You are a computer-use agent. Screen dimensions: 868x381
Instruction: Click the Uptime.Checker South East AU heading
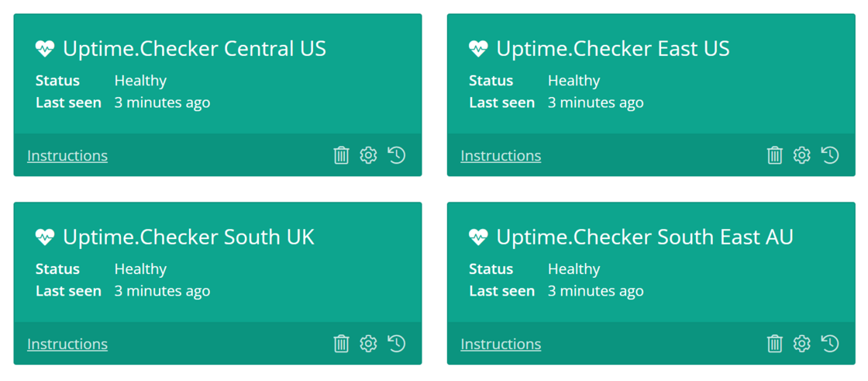(x=644, y=237)
